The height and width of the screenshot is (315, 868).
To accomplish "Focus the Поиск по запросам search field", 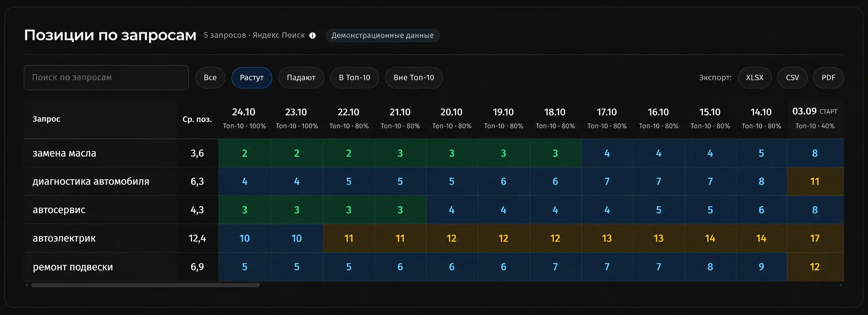I will point(106,77).
